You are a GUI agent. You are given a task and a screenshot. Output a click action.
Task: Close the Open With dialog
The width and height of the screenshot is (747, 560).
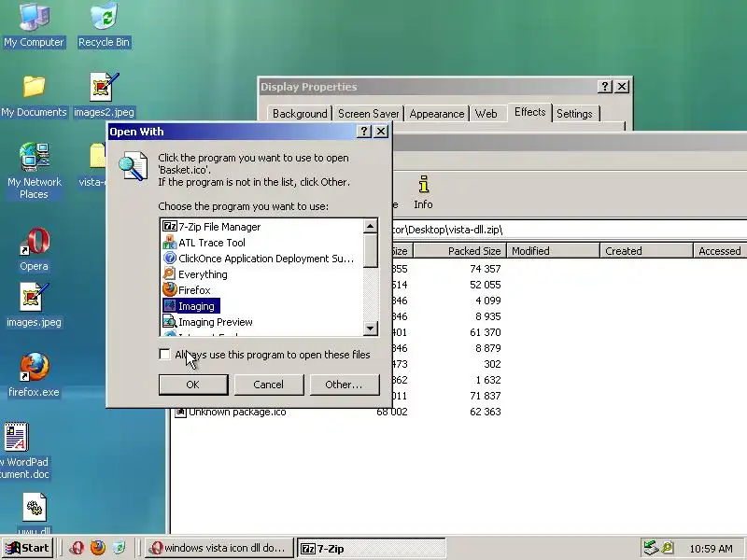pyautogui.click(x=381, y=132)
